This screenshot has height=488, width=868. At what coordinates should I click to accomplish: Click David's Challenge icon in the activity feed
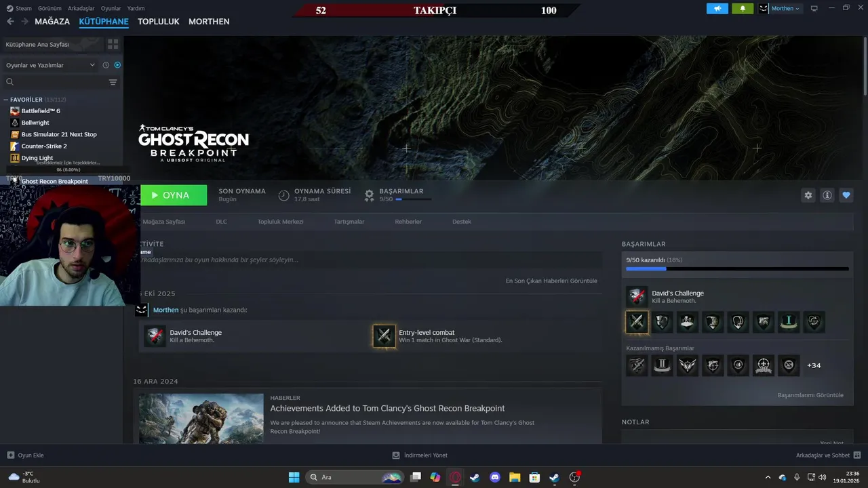tap(155, 336)
